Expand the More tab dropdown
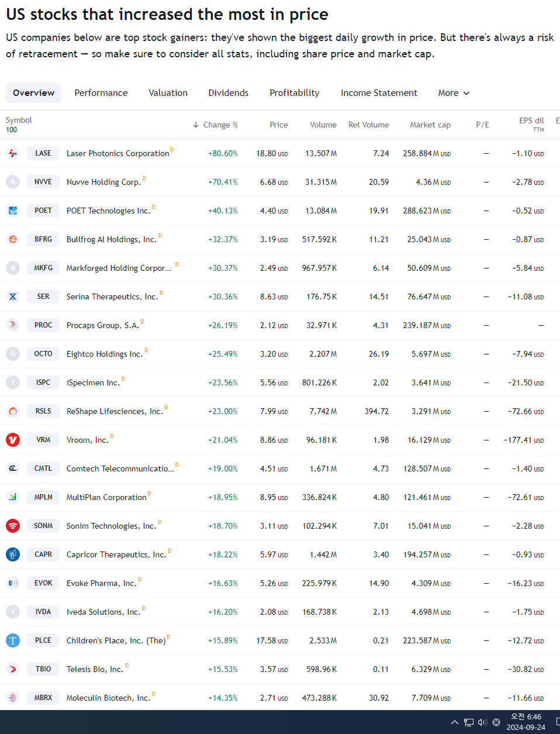 tap(454, 93)
